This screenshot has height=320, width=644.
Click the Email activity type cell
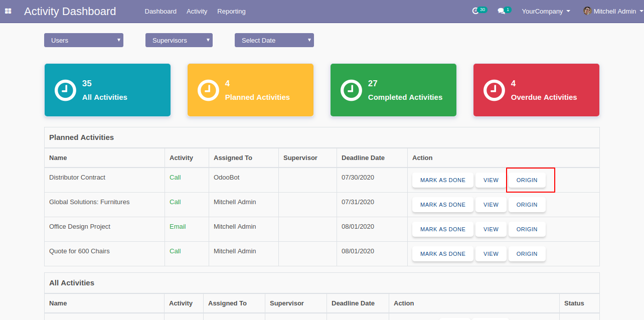tap(187, 229)
